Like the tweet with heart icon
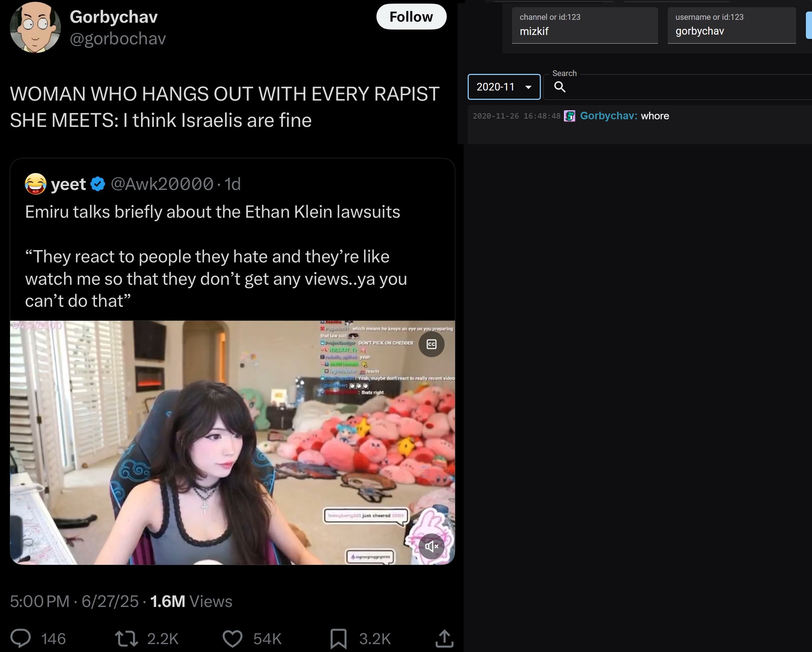 coord(232,639)
